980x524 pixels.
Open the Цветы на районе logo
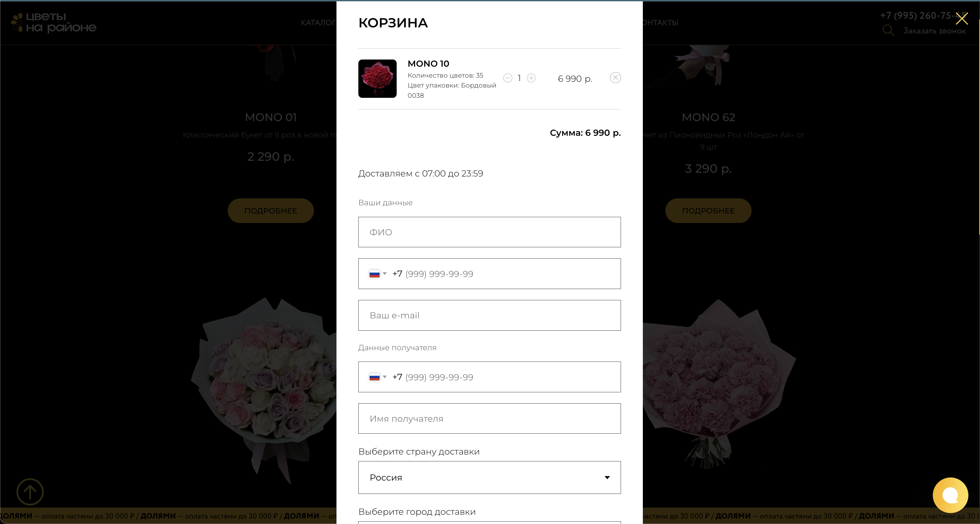click(54, 23)
